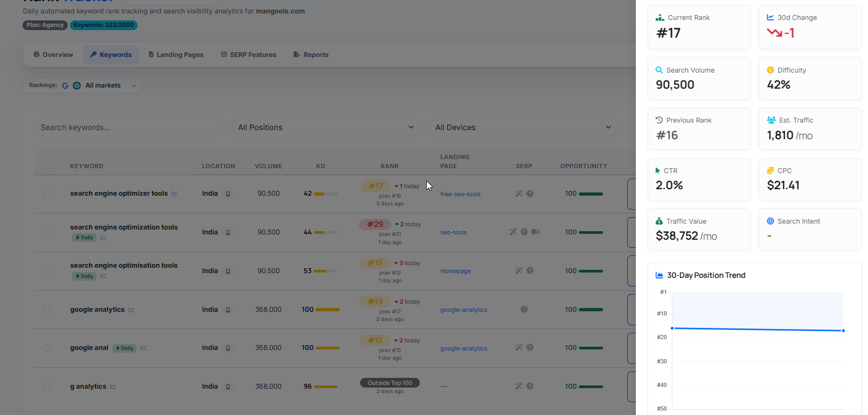
Task: Click question mark SERP icon in g analytics row
Action: (530, 387)
